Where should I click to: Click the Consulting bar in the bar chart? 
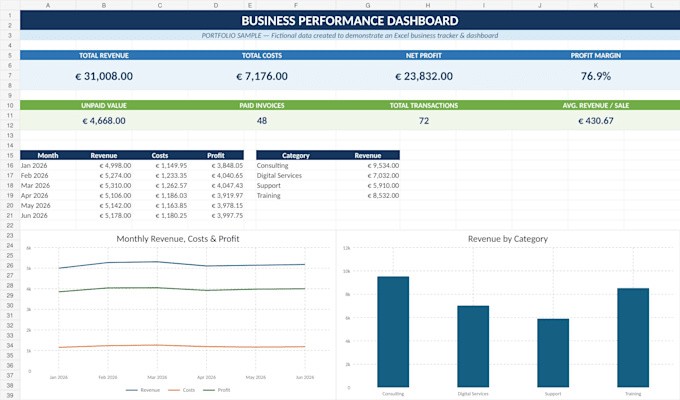pos(393,332)
